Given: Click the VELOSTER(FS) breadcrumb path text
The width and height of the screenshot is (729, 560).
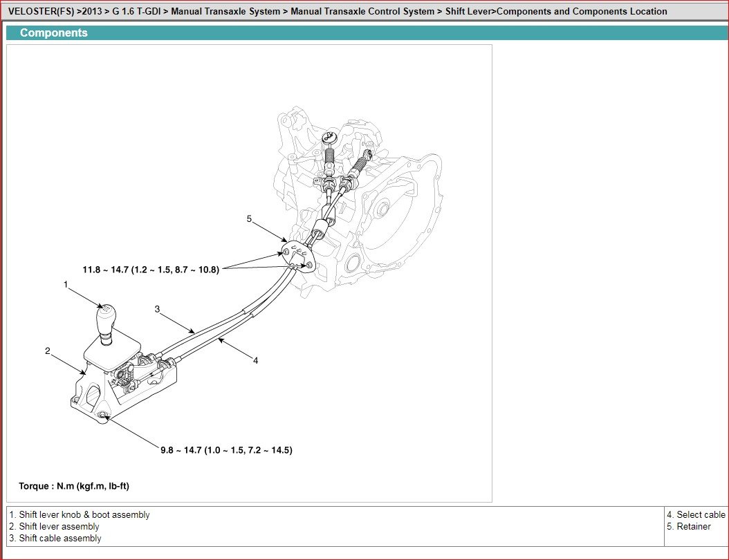Looking at the screenshot, I should coord(338,11).
